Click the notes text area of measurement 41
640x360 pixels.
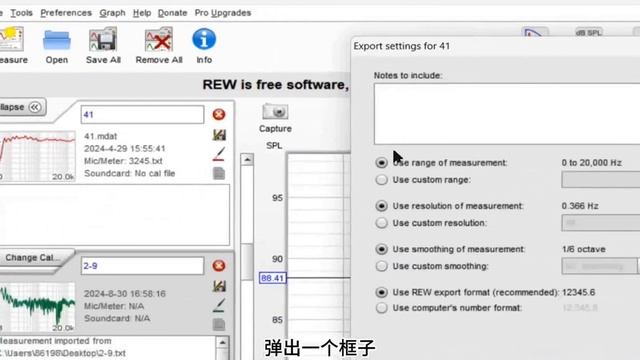coord(114,215)
